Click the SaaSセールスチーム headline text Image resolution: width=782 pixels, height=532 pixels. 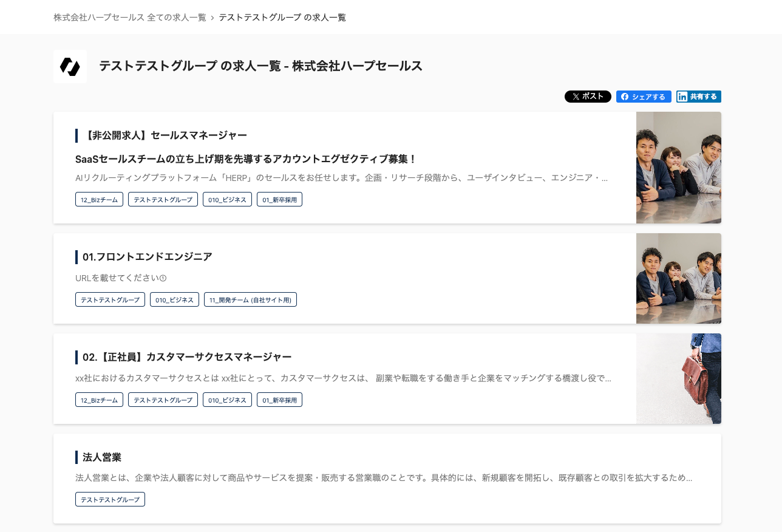click(246, 159)
